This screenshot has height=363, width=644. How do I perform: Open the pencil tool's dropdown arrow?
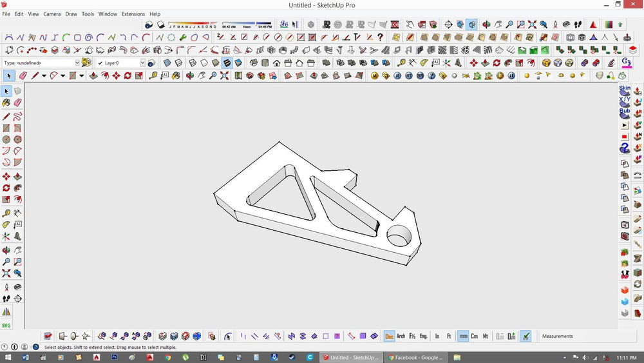click(x=44, y=76)
